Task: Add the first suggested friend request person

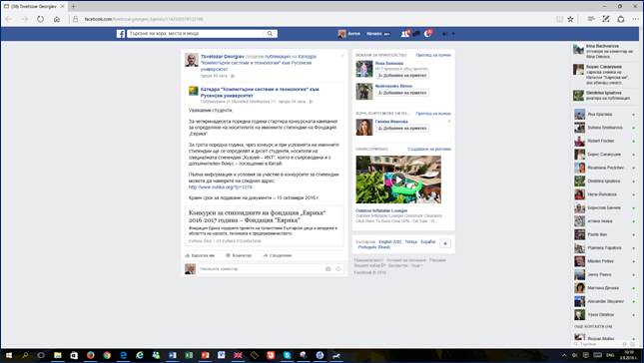Action: coord(402,76)
